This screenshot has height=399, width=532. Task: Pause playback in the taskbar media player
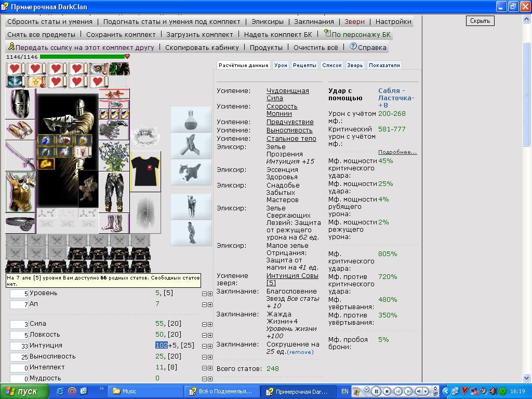pos(376,391)
